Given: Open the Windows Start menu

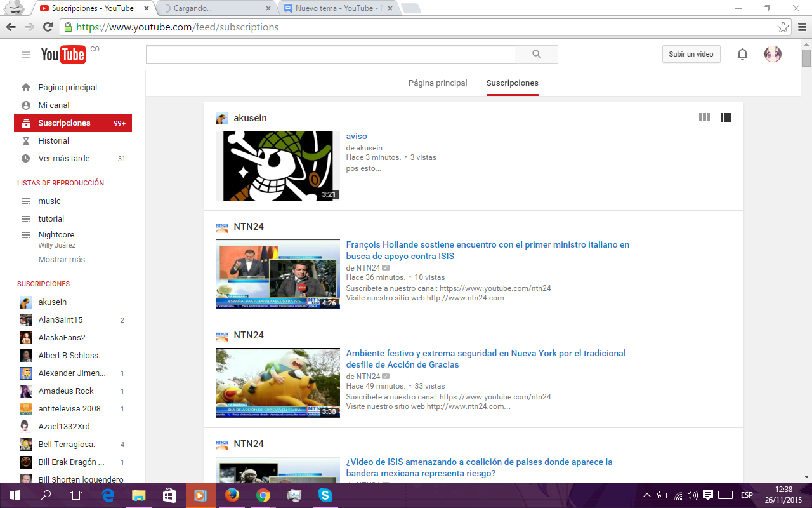Looking at the screenshot, I should coord(15,495).
